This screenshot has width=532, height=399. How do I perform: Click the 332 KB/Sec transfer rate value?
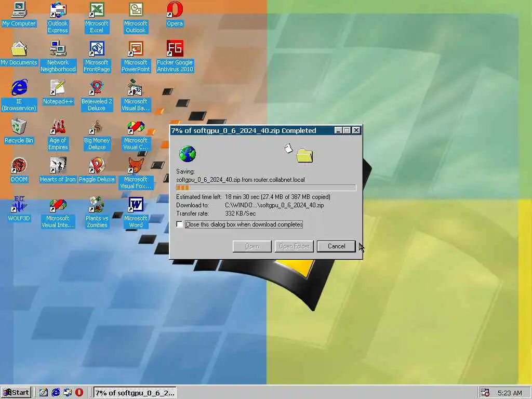pos(240,214)
